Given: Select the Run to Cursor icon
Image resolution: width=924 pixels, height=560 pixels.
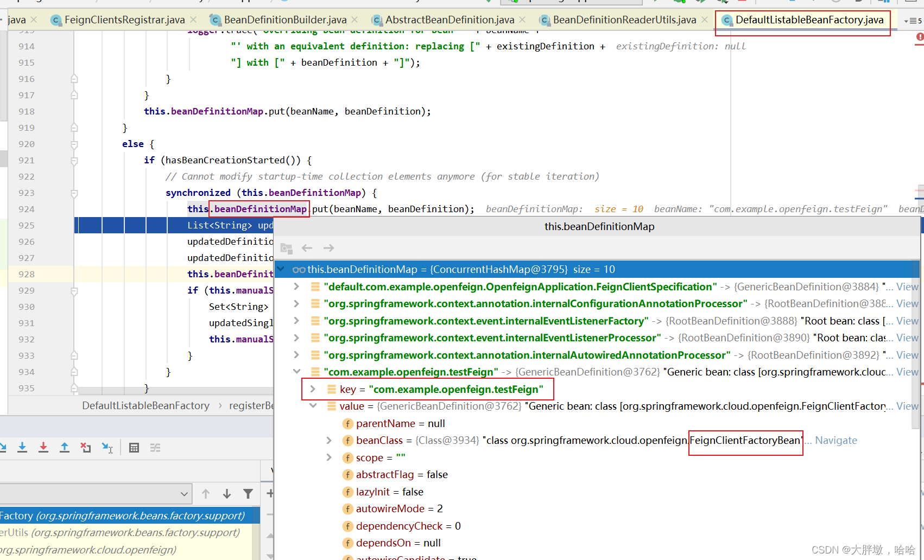Looking at the screenshot, I should [x=107, y=447].
